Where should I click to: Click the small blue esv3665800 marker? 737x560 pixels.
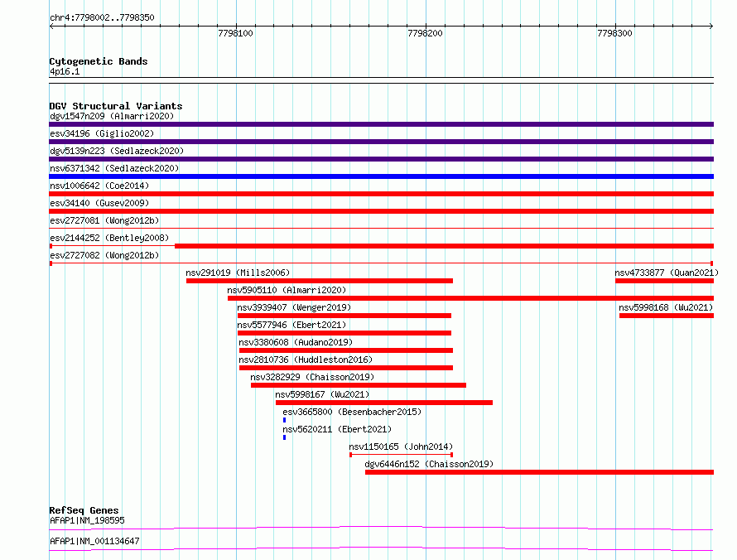coord(284,420)
